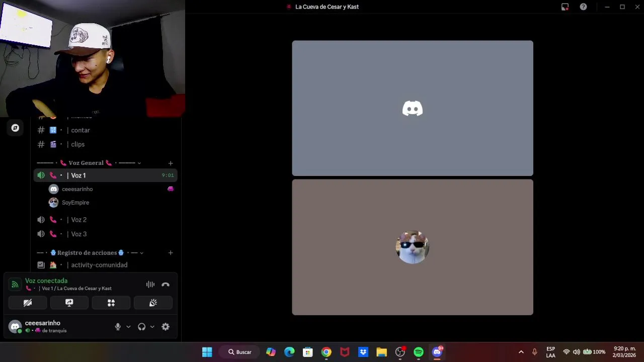The width and height of the screenshot is (644, 362).
Task: Click the Buscar taskbar search box
Action: [x=239, y=352]
